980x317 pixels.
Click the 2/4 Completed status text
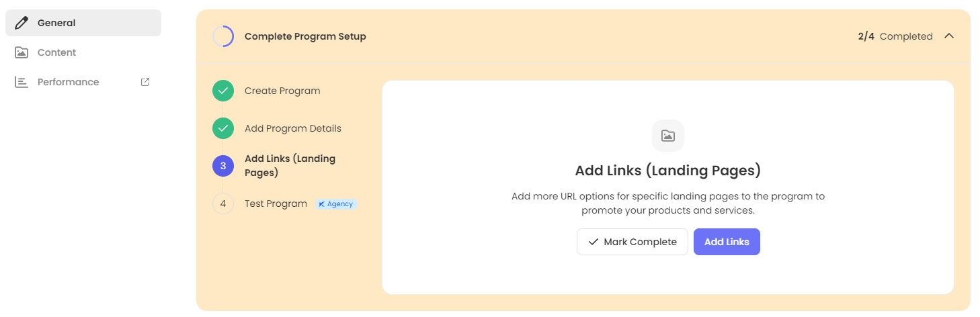coord(895,36)
